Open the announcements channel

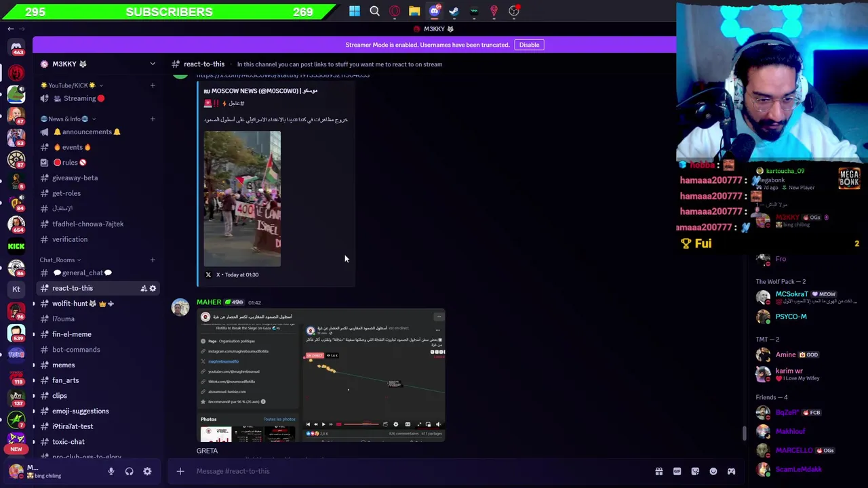tap(97, 132)
